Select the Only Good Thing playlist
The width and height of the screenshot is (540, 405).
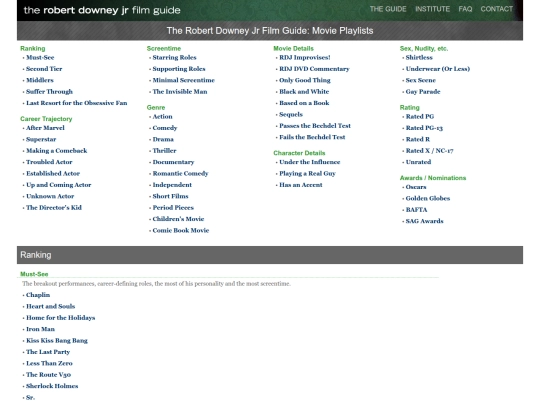305,80
